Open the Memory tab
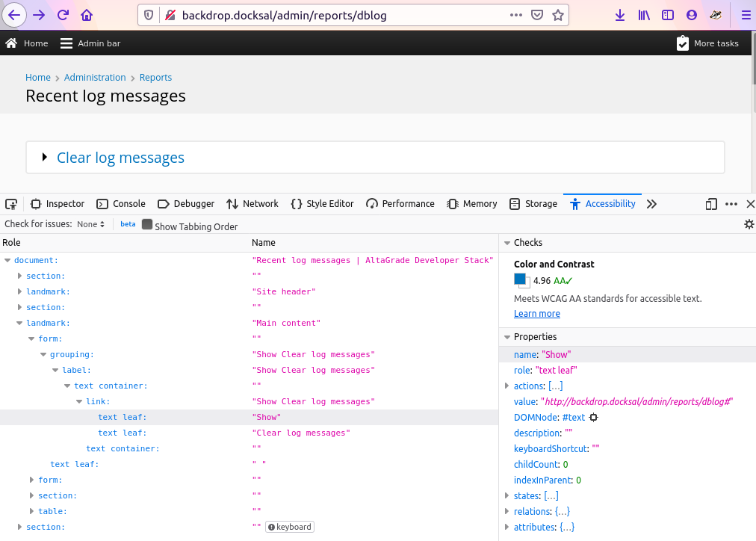 pos(472,204)
